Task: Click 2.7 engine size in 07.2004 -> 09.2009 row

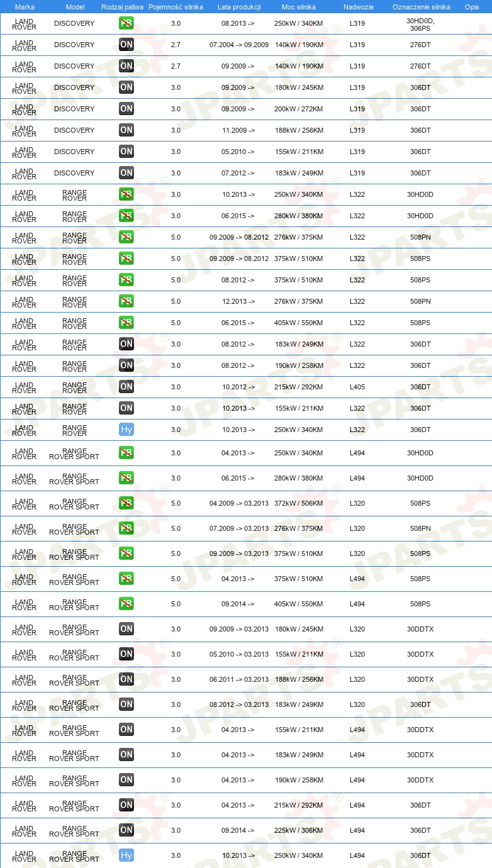Action: [x=176, y=45]
